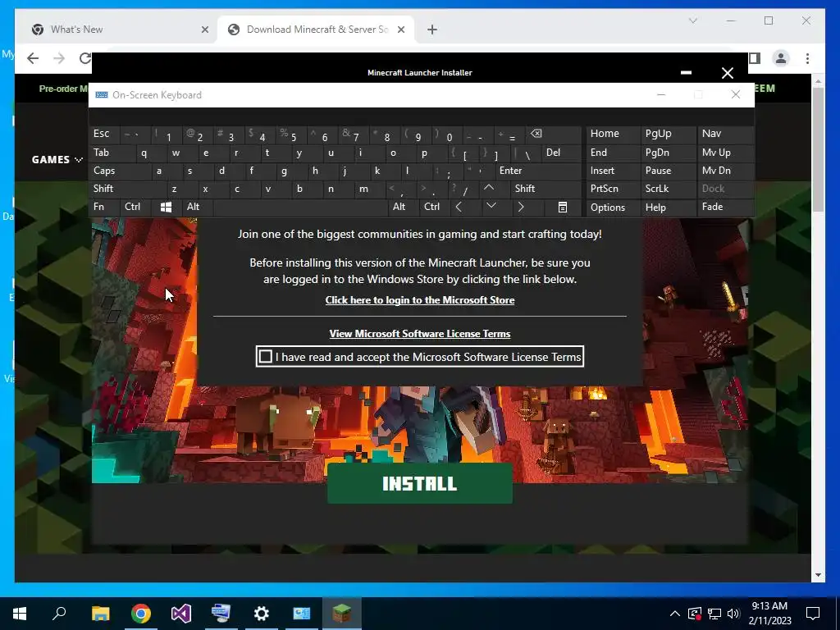The image size is (840, 630).
Task: Tap the right arrow key on keyboard
Action: tap(521, 207)
